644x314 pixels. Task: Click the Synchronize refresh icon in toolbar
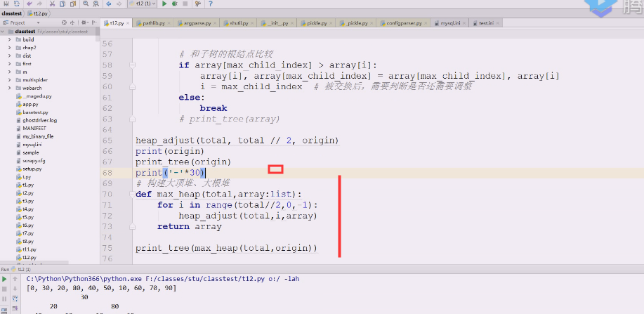(x=16, y=4)
